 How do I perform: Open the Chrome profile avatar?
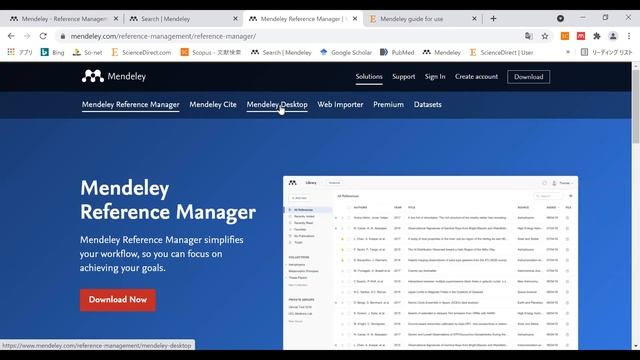pos(613,36)
